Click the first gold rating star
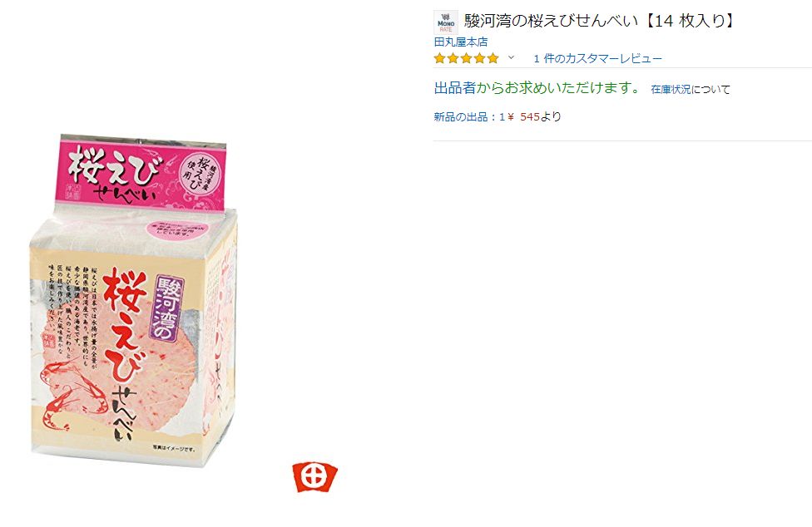 (x=439, y=58)
